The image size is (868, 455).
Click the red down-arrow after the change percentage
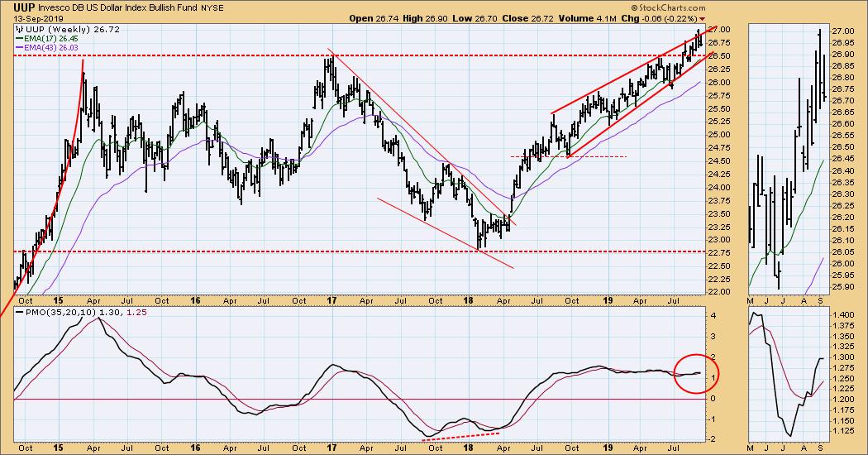(x=703, y=19)
